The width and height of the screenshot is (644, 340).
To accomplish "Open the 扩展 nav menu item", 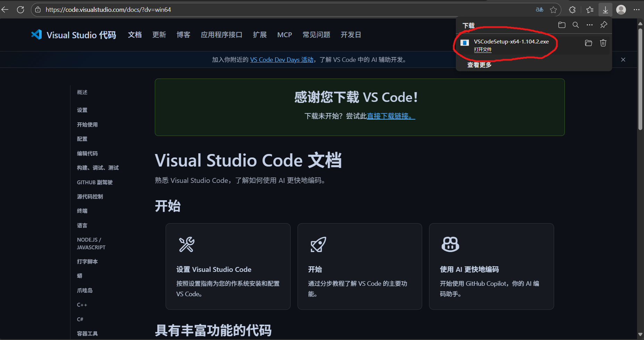I will pyautogui.click(x=260, y=35).
